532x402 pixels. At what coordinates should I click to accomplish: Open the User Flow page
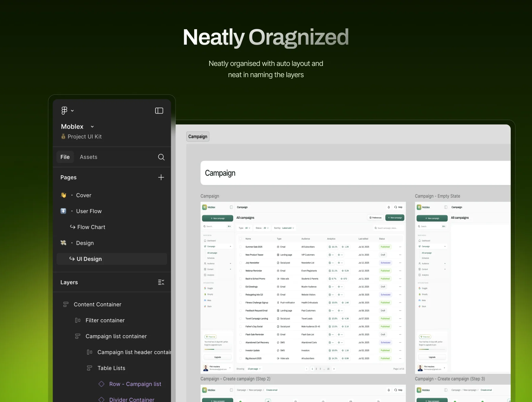pos(89,211)
